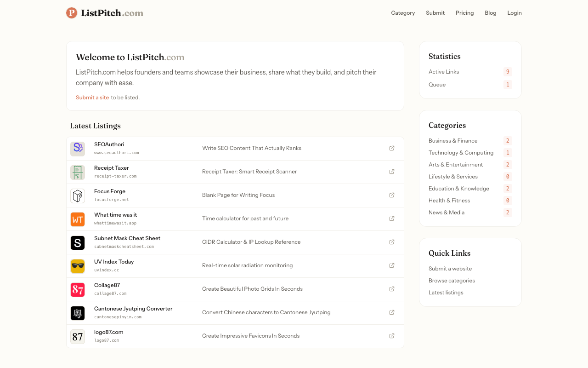The width and height of the screenshot is (588, 368).
Task: Open external link for SEOAuthori
Action: [x=392, y=148]
